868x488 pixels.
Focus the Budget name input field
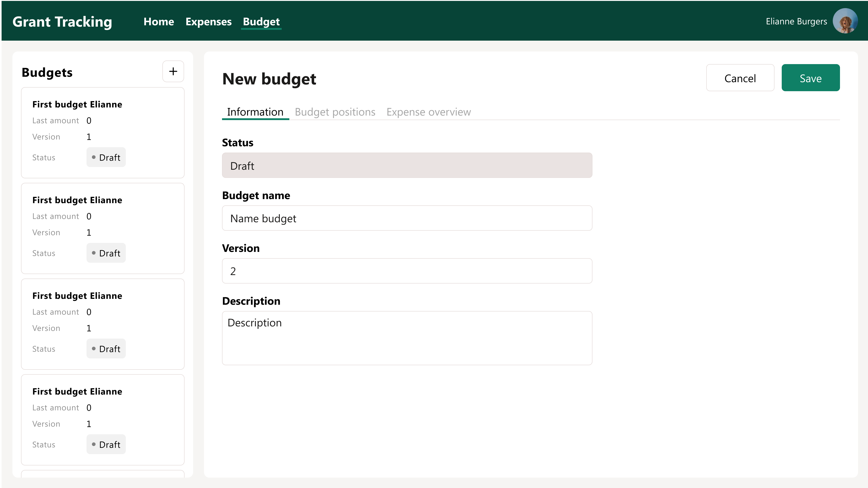407,218
